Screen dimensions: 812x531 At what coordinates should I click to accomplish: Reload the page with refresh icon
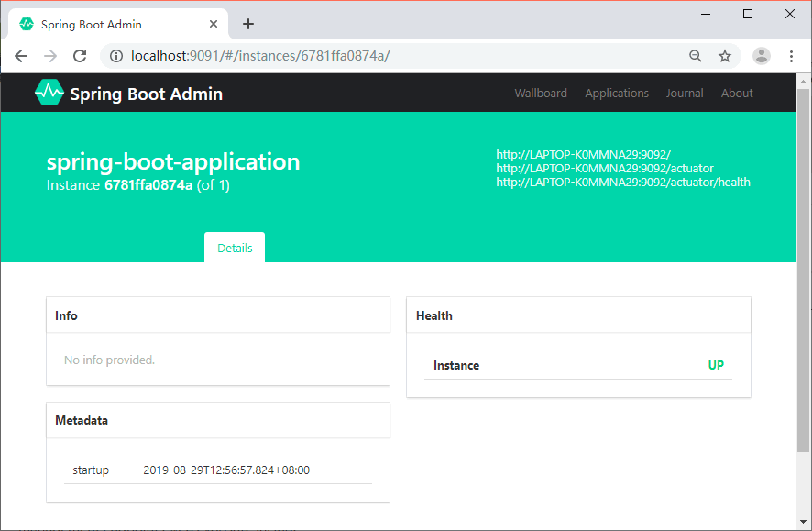click(x=80, y=56)
